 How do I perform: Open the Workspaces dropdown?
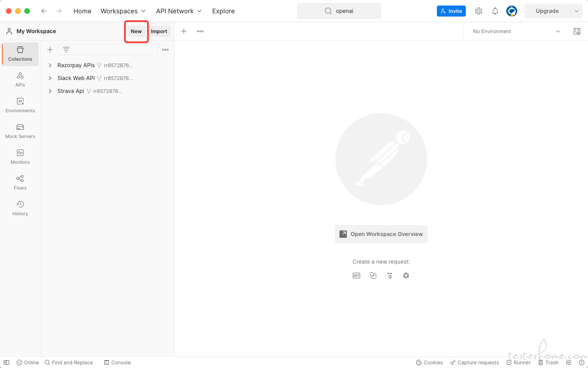pos(123,11)
